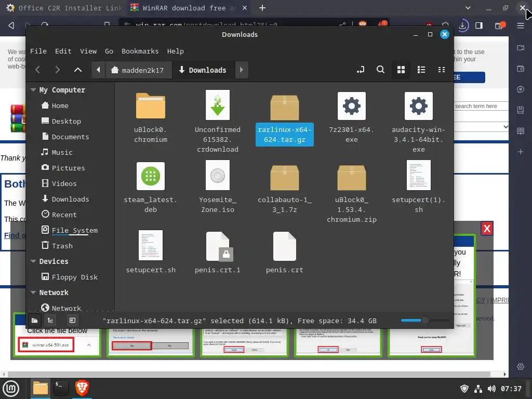Select the rarlinux-x64-624.tar.gz archive
532x399 pixels.
click(x=284, y=119)
